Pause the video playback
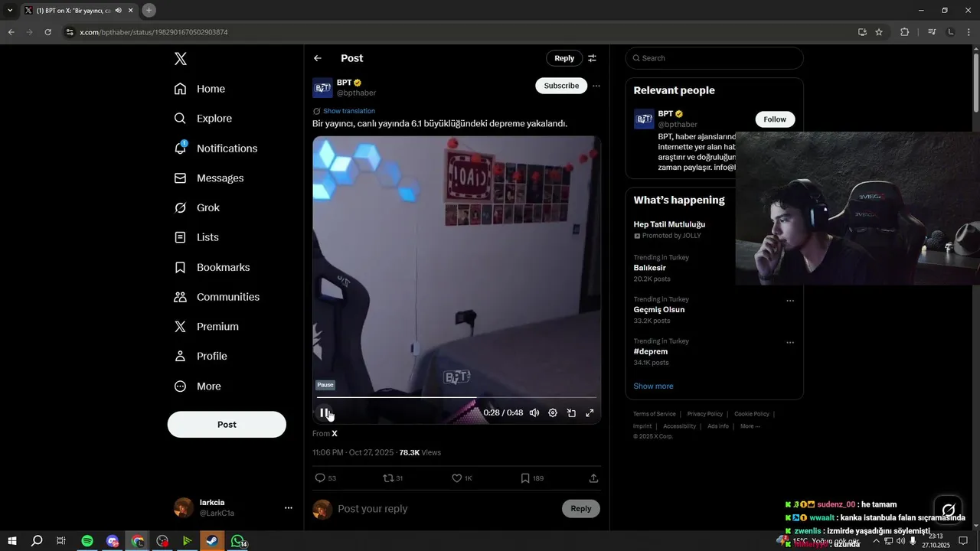Image resolution: width=980 pixels, height=551 pixels. coord(325,413)
